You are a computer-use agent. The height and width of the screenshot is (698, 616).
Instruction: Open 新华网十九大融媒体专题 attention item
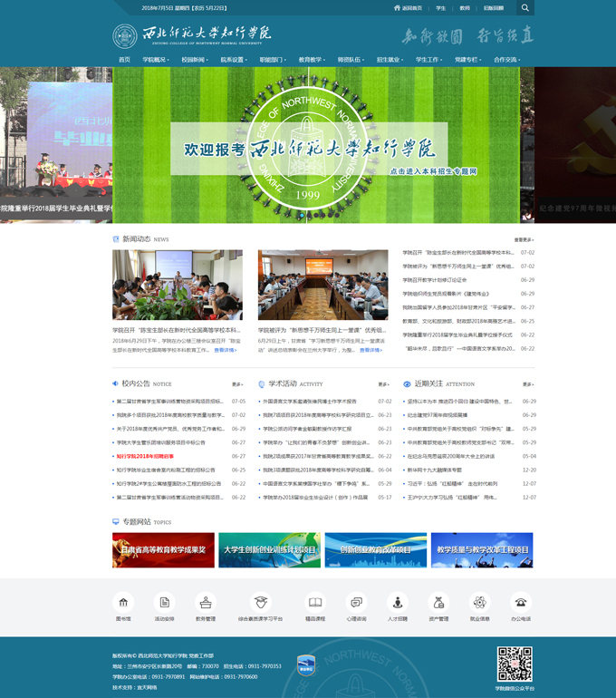(x=435, y=470)
